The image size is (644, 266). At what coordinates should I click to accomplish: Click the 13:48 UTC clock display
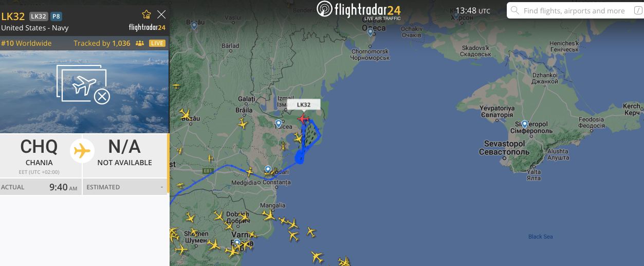(x=473, y=11)
